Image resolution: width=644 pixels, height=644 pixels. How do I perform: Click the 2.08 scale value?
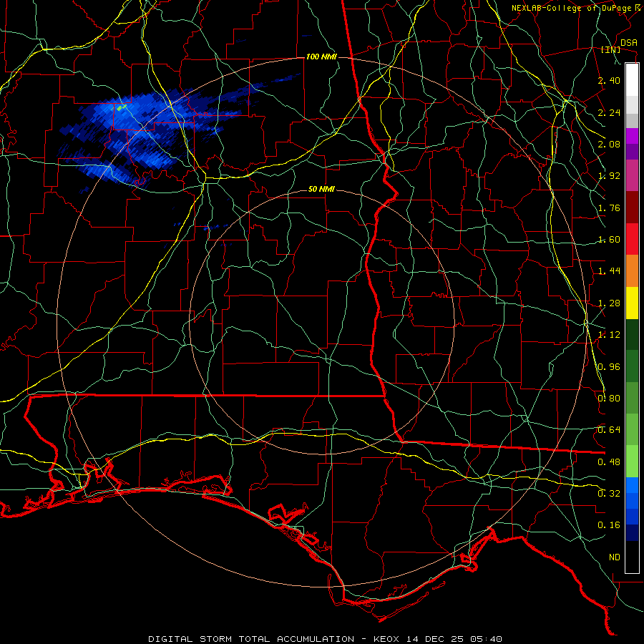609,144
